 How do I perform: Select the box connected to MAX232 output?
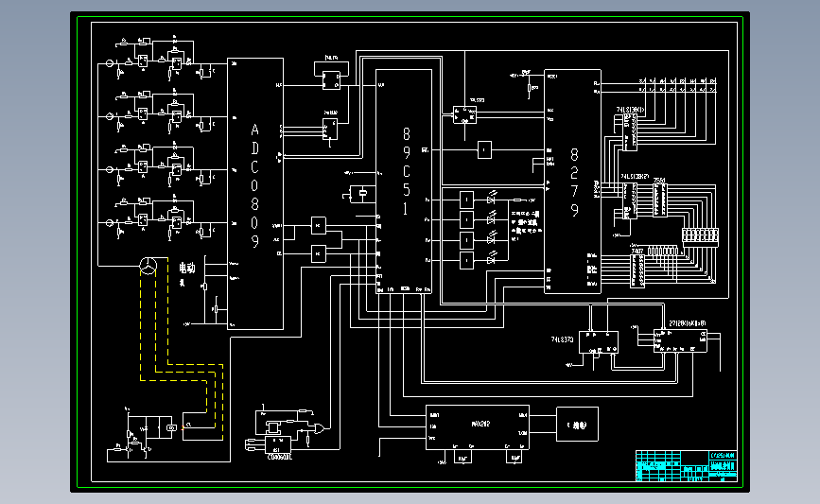pos(577,424)
